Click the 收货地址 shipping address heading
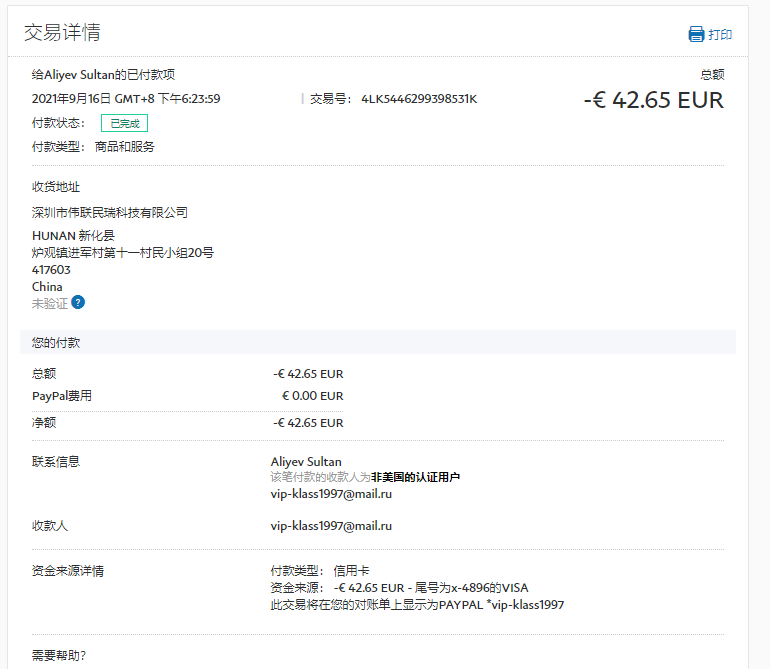This screenshot has width=770, height=669. pos(56,187)
